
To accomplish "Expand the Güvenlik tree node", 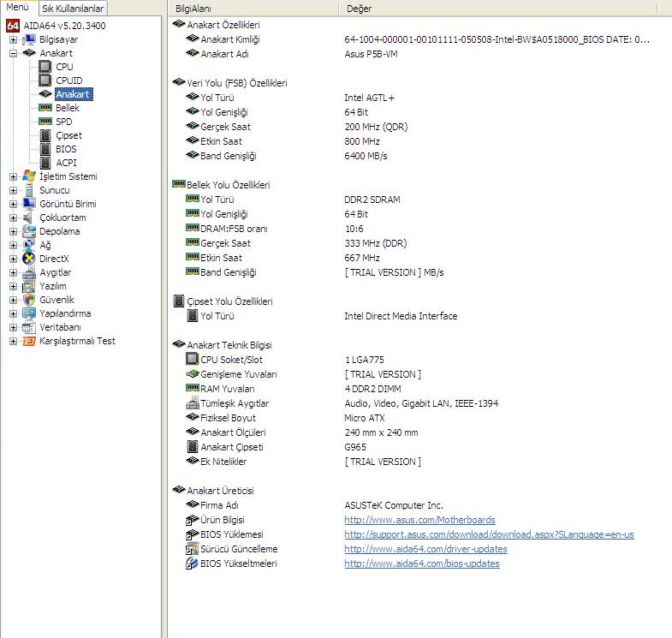I will click(x=14, y=300).
